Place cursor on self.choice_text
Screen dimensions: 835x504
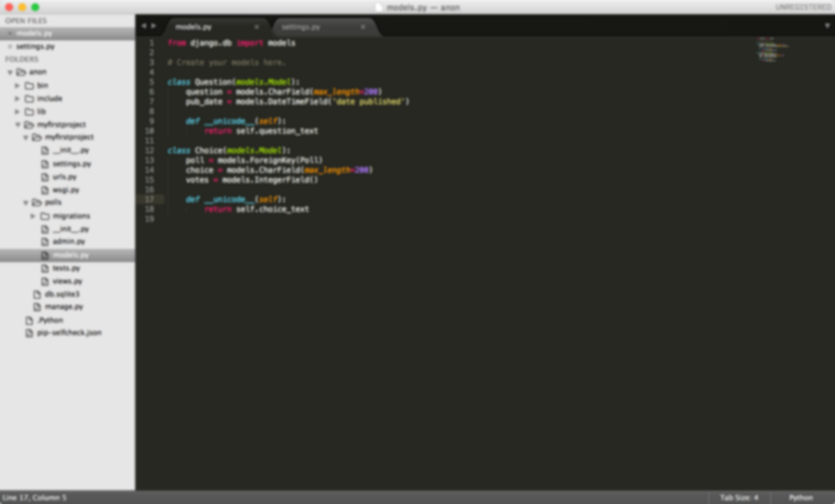pyautogui.click(x=272, y=209)
